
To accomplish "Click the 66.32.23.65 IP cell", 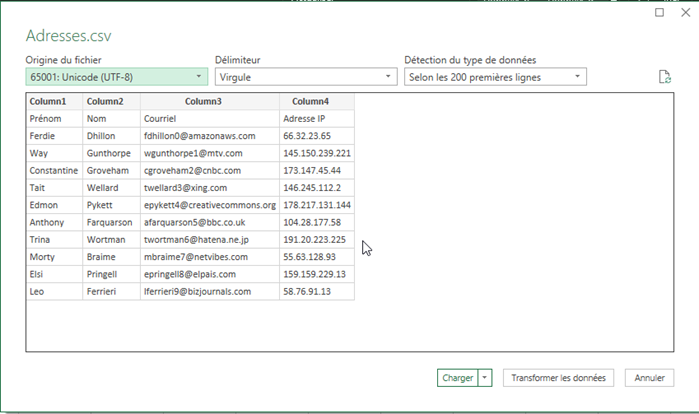I will click(x=317, y=136).
